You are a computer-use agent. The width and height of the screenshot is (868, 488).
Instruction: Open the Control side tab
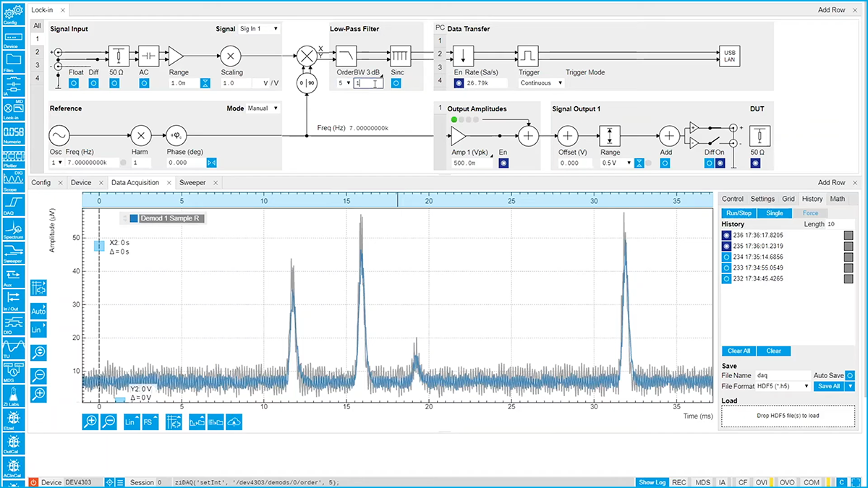(733, 199)
